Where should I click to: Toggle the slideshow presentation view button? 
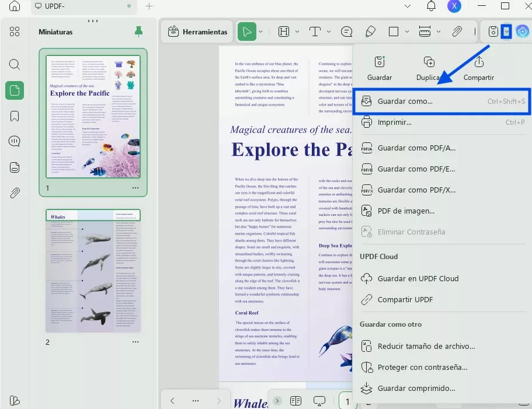(x=319, y=401)
